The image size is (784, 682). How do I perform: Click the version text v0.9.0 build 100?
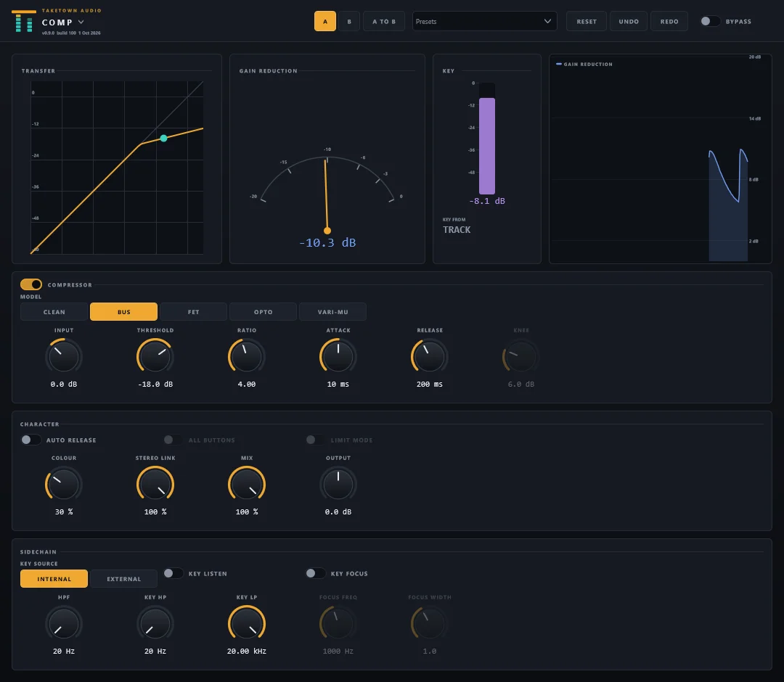(59, 33)
